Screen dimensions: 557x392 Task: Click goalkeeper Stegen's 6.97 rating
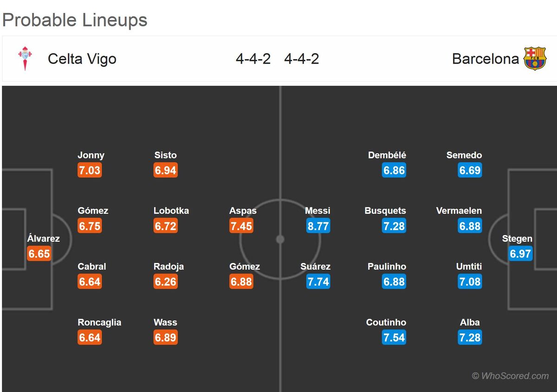pos(520,254)
